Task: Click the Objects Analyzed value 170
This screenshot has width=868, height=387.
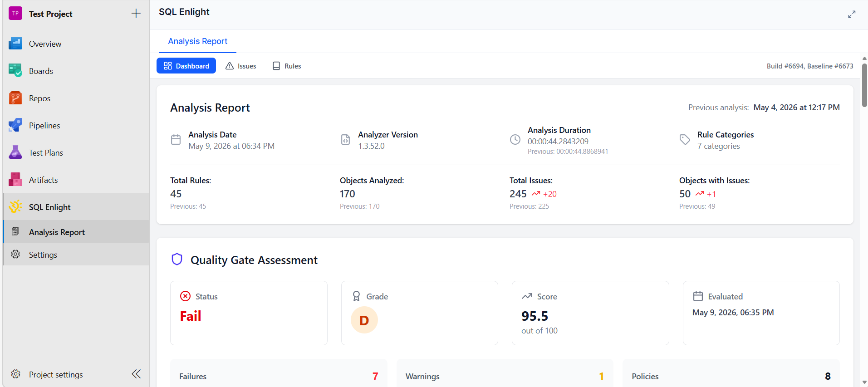Action: pos(347,194)
